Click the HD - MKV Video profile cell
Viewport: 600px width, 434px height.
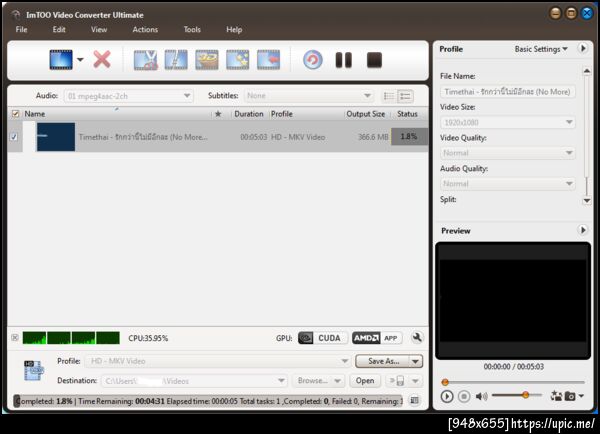pyautogui.click(x=298, y=137)
